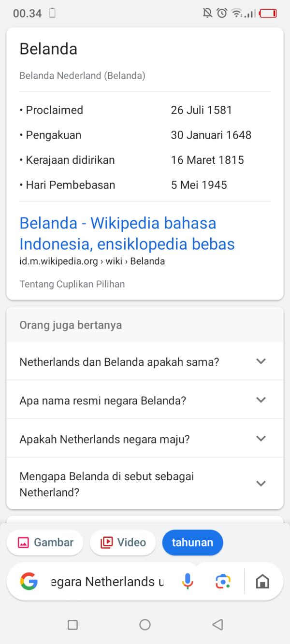Switch to Gambar image results
Image resolution: width=290 pixels, height=644 pixels.
[x=45, y=543]
